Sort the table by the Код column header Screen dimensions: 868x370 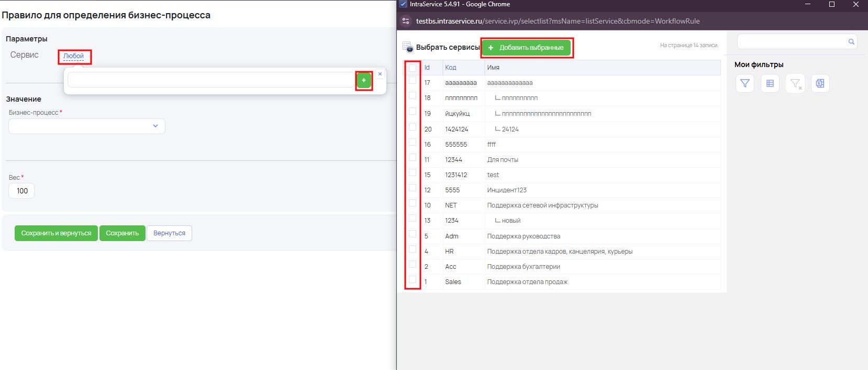451,68
